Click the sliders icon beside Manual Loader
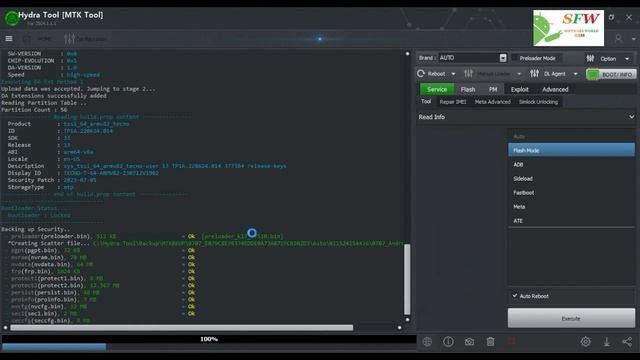The image size is (640, 360). click(x=468, y=73)
